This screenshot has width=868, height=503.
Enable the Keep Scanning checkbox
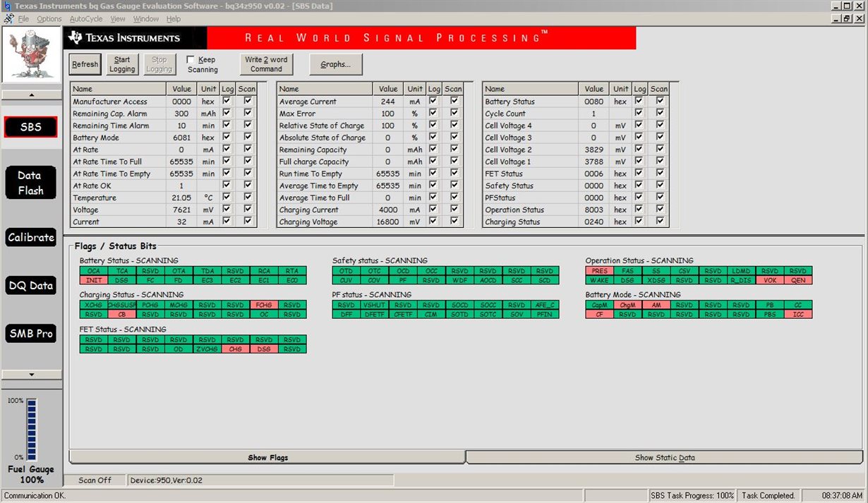[191, 60]
